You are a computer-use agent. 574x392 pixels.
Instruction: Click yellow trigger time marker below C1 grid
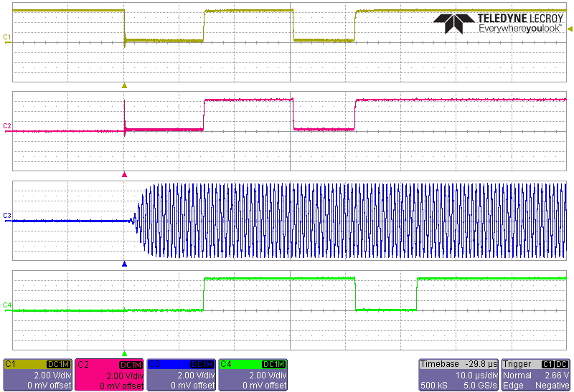(125, 86)
